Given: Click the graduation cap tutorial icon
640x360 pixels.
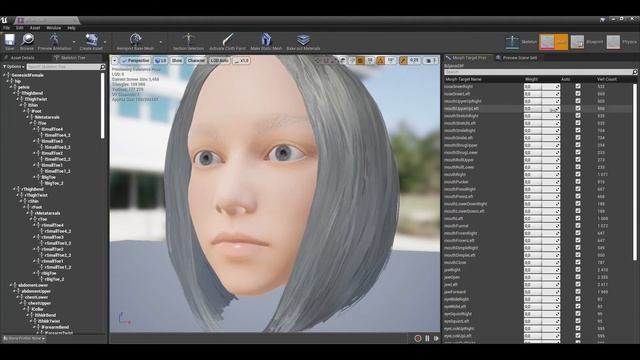Looking at the screenshot, I should click(603, 20).
